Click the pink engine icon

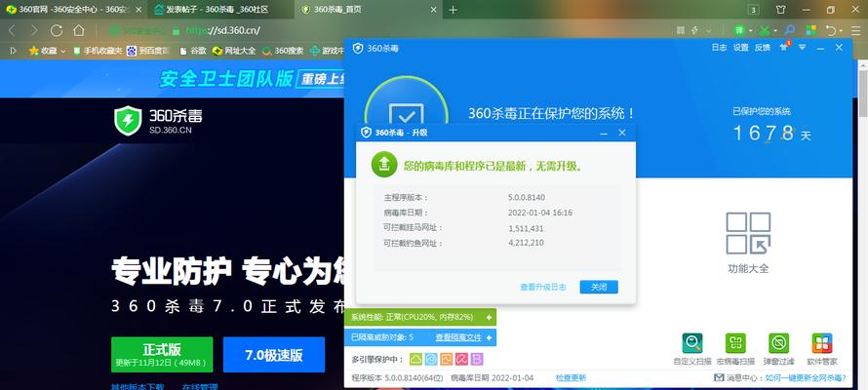click(x=461, y=360)
